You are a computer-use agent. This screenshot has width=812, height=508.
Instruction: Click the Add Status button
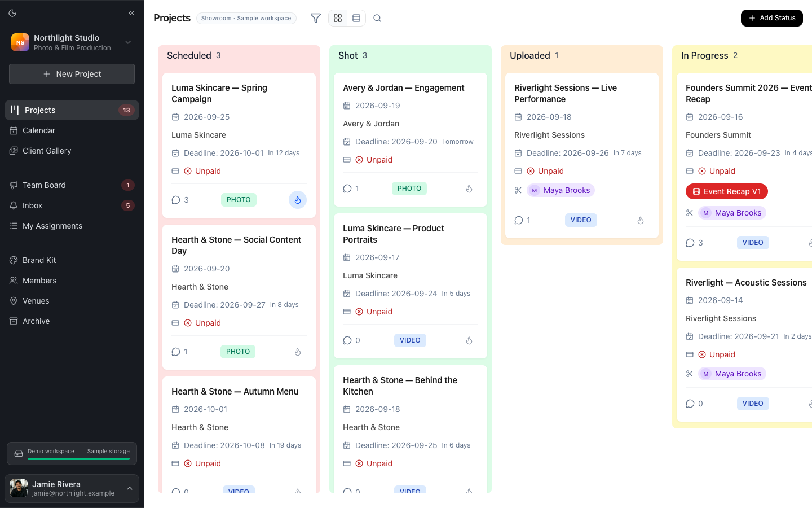coord(771,18)
